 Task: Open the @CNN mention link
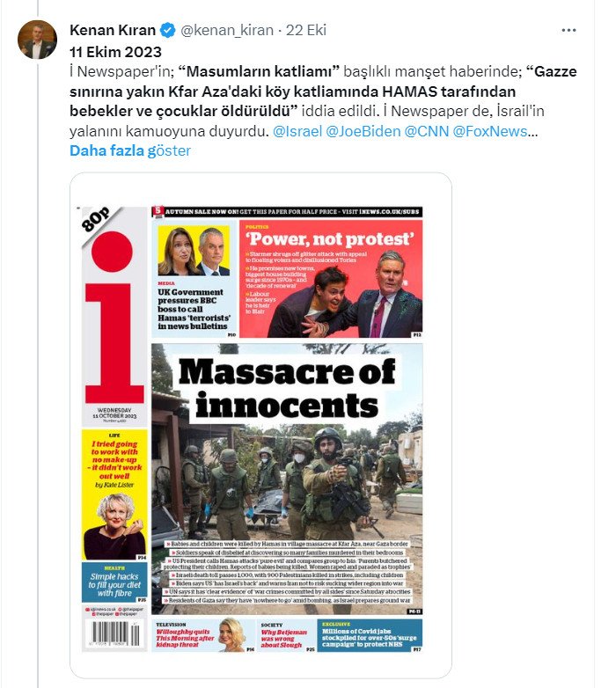click(427, 131)
